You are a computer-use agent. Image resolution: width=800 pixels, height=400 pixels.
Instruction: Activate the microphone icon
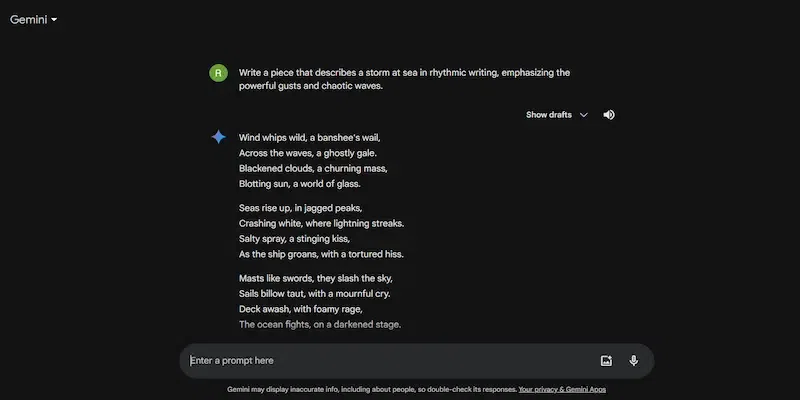633,361
